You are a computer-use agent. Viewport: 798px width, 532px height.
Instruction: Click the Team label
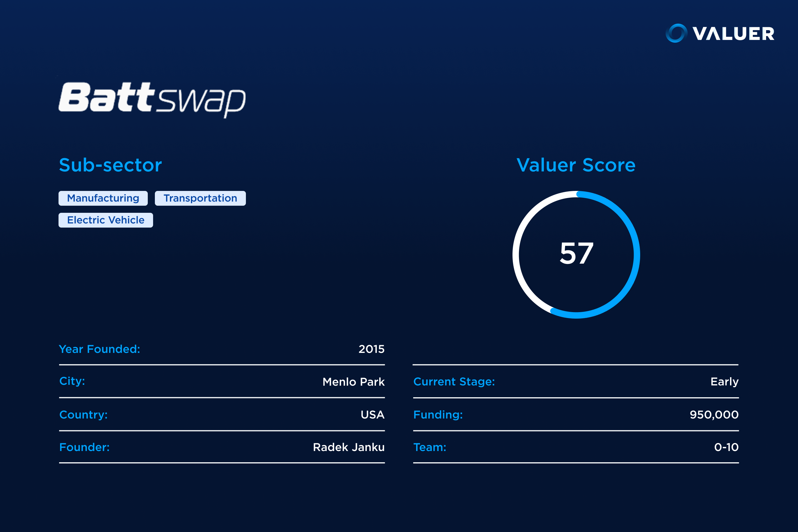click(429, 447)
